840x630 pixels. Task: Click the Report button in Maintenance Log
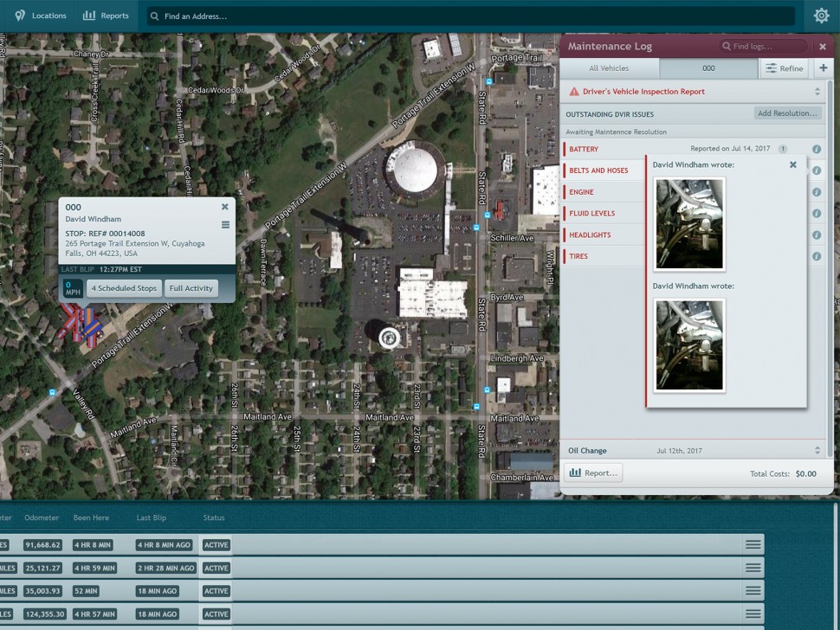coord(593,472)
